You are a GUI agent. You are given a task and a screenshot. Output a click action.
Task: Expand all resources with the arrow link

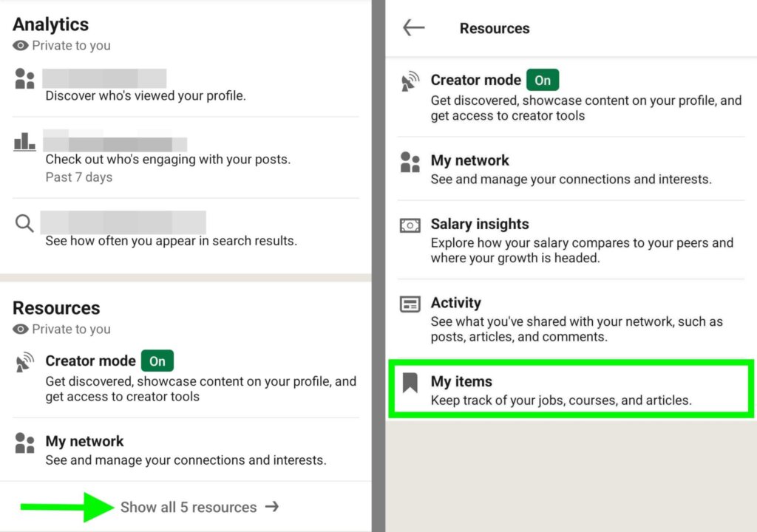pyautogui.click(x=273, y=507)
